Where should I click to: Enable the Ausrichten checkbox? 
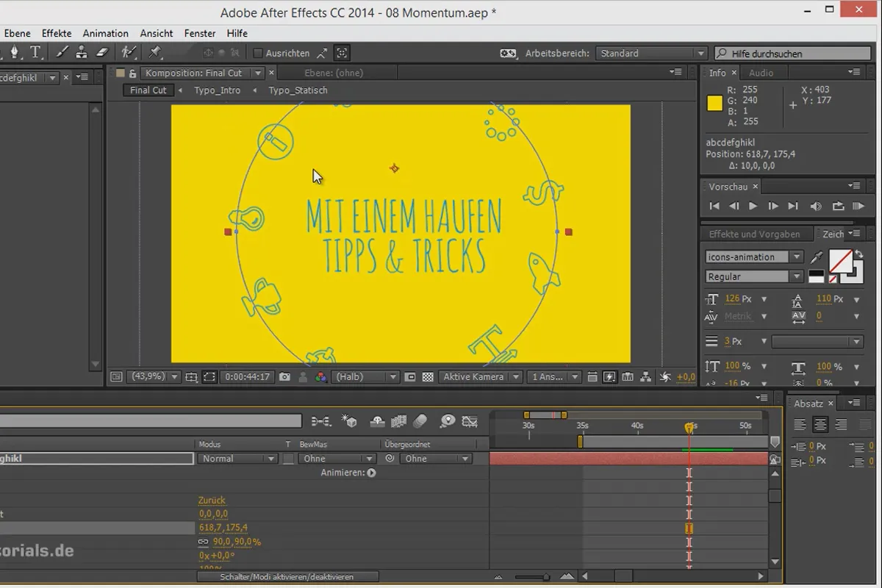258,53
